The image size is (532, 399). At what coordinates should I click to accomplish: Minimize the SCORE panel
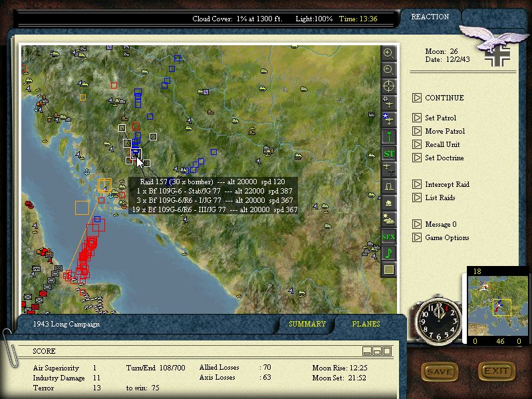click(x=367, y=351)
